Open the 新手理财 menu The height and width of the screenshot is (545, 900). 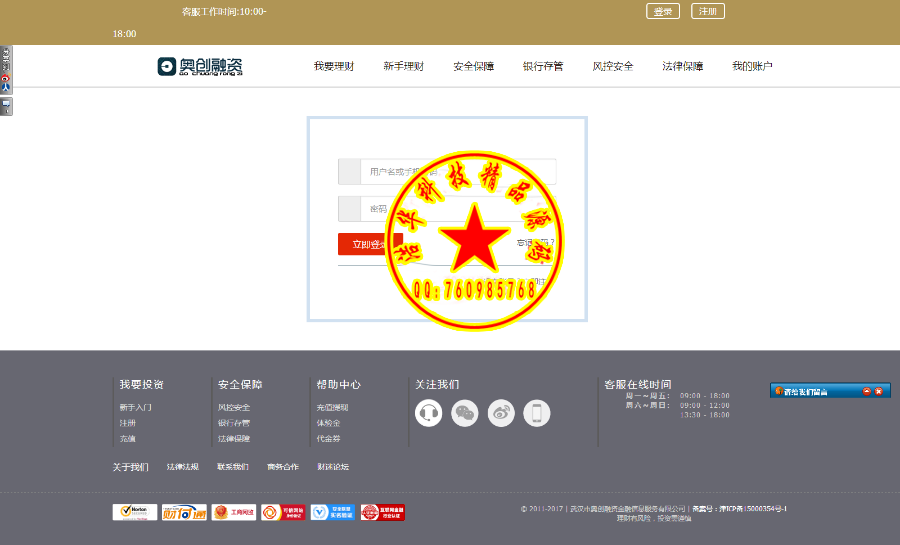(404, 67)
